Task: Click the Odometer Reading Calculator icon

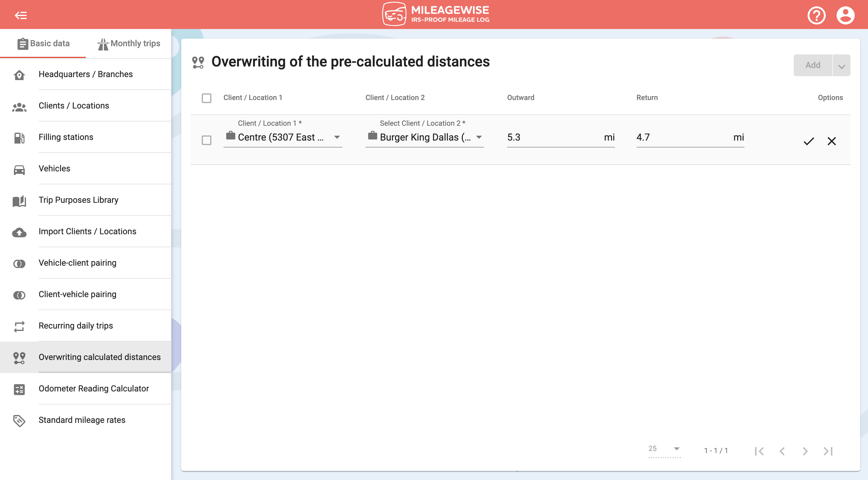Action: pyautogui.click(x=19, y=389)
